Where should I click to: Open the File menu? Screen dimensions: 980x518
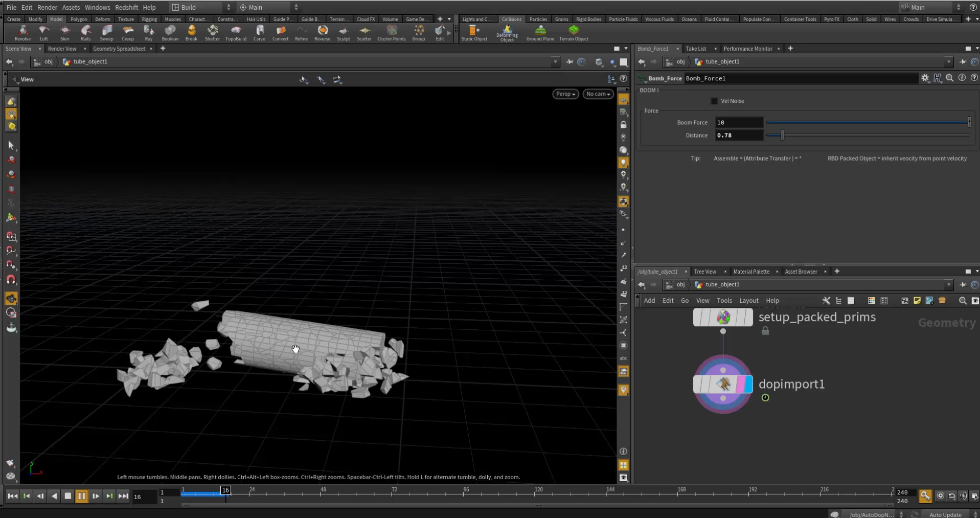point(11,7)
